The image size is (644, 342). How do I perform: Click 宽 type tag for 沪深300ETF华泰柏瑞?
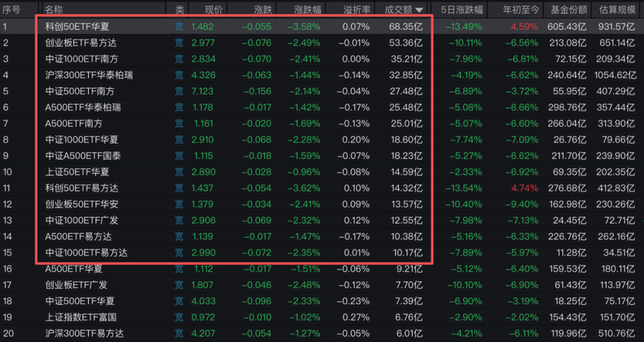tap(179, 75)
